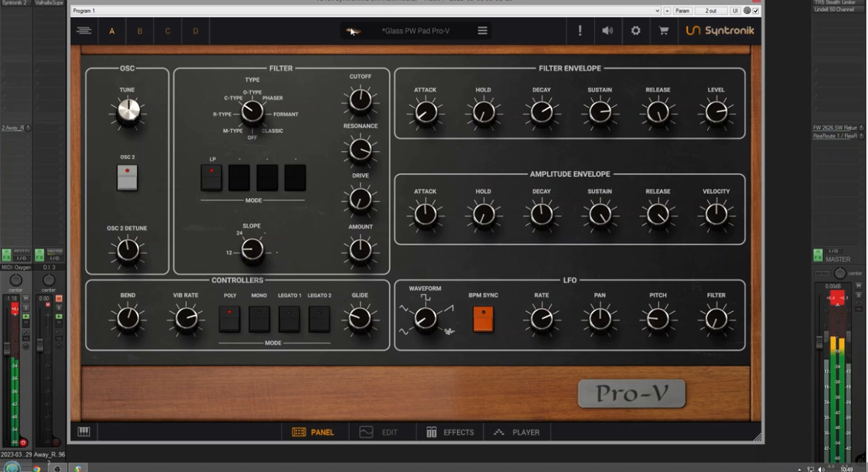Viewport: 868px width, 472px height.
Task: Enable POLY mode button
Action: (x=229, y=319)
